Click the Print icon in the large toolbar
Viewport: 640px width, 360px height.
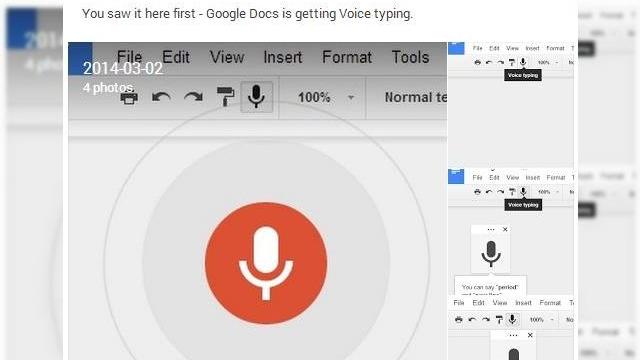[129, 98]
